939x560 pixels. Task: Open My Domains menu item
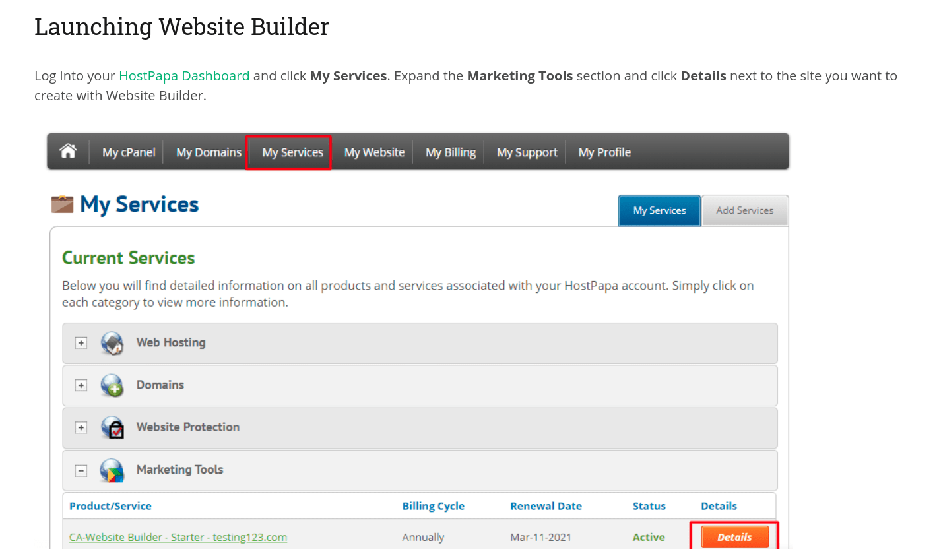coord(209,152)
